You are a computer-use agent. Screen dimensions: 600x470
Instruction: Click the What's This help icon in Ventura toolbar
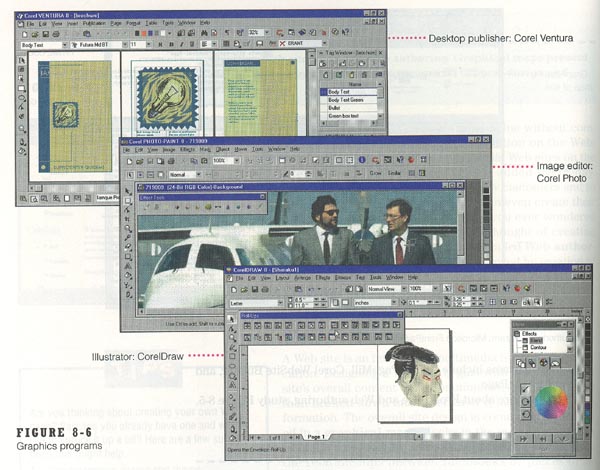[x=346, y=32]
